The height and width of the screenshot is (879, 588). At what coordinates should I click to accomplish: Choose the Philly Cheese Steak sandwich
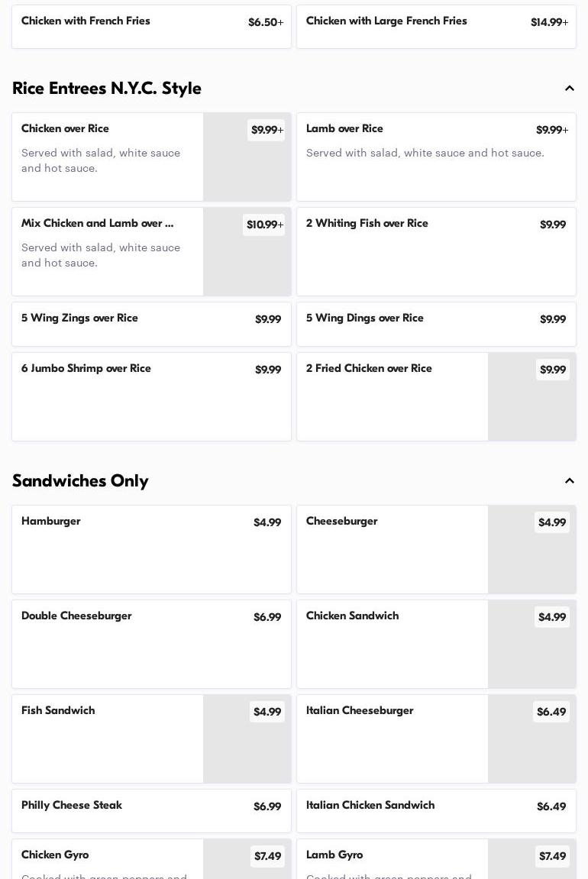[x=151, y=810]
